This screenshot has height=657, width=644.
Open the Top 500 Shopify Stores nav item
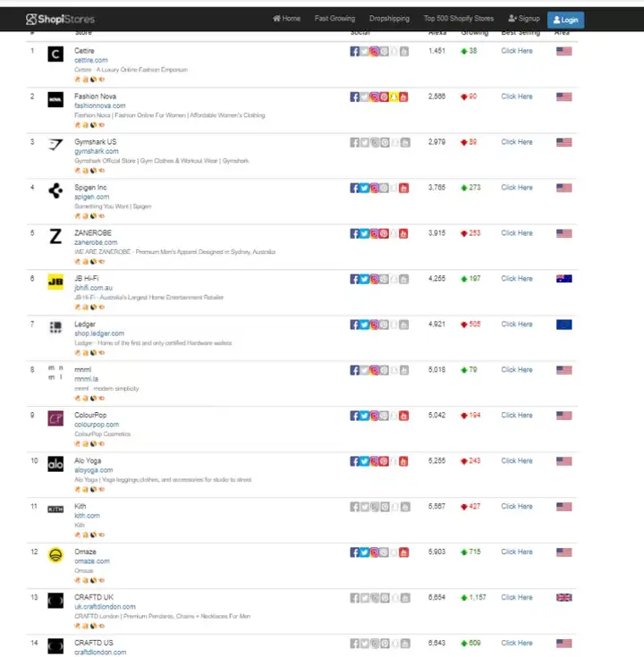(459, 19)
